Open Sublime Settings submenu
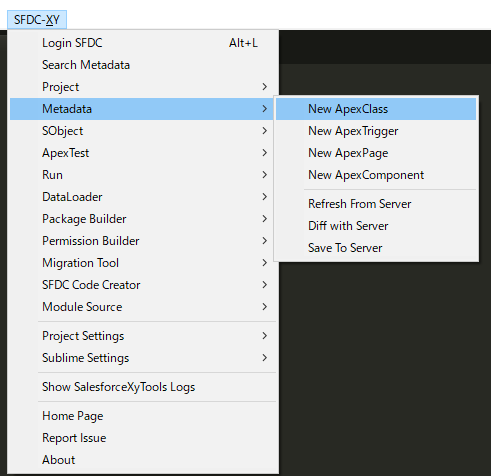The height and width of the screenshot is (476, 491). (x=143, y=358)
